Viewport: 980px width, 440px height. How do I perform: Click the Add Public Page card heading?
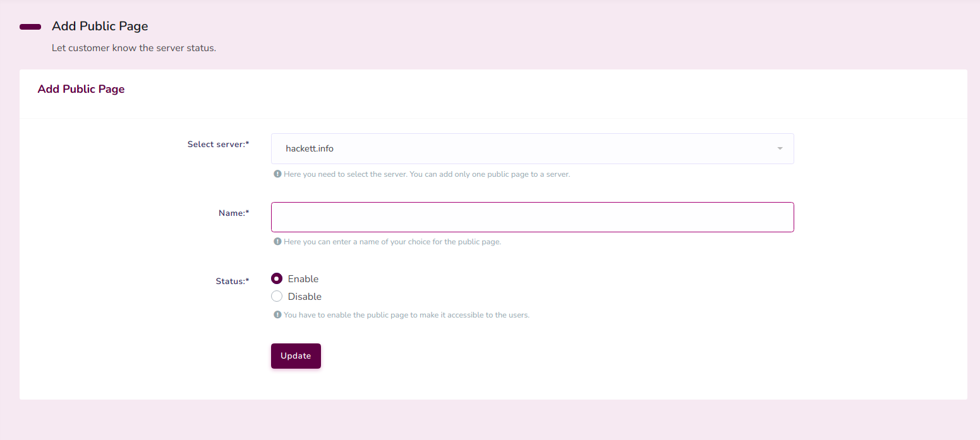click(x=81, y=89)
